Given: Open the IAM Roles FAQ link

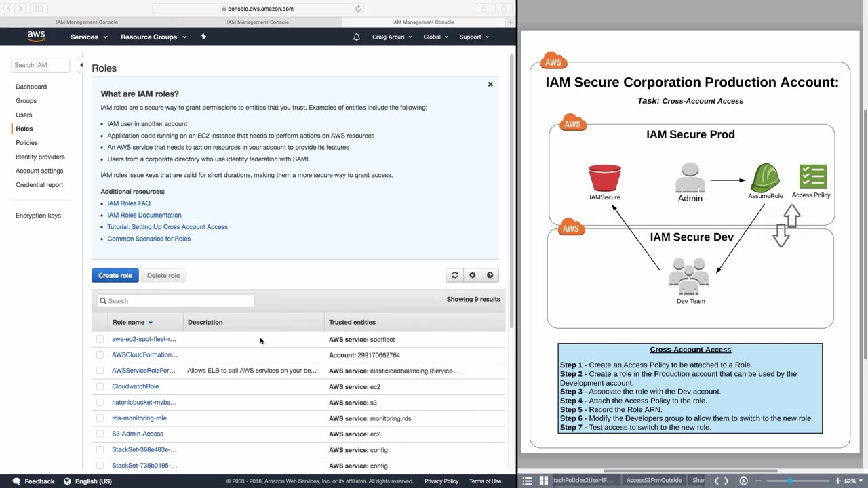Looking at the screenshot, I should [x=129, y=203].
